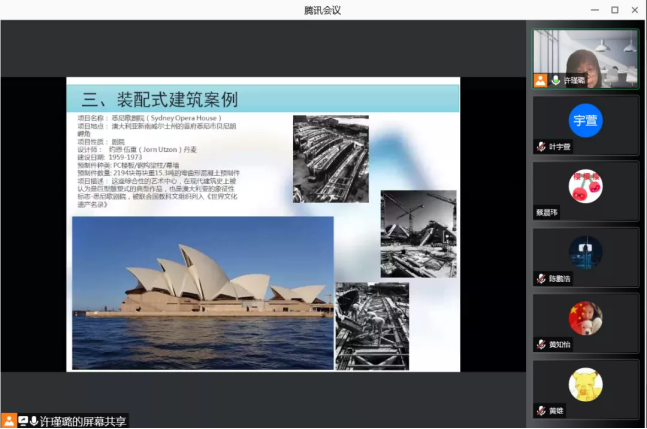647x429 pixels.
Task: Maximize the 腾讯会议 window
Action: [614, 9]
